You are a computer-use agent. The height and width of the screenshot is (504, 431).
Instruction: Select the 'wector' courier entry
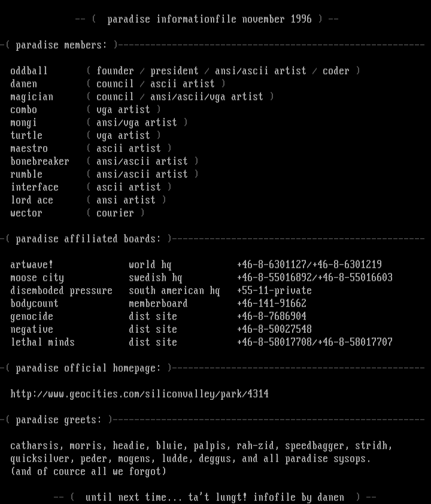coord(26,213)
